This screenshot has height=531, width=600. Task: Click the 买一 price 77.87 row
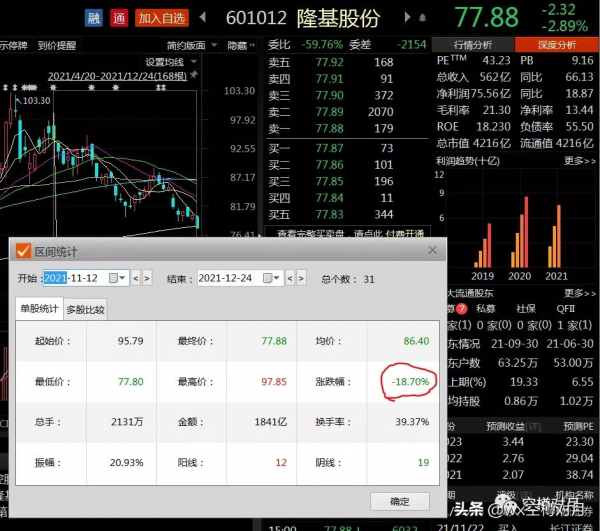pos(331,148)
